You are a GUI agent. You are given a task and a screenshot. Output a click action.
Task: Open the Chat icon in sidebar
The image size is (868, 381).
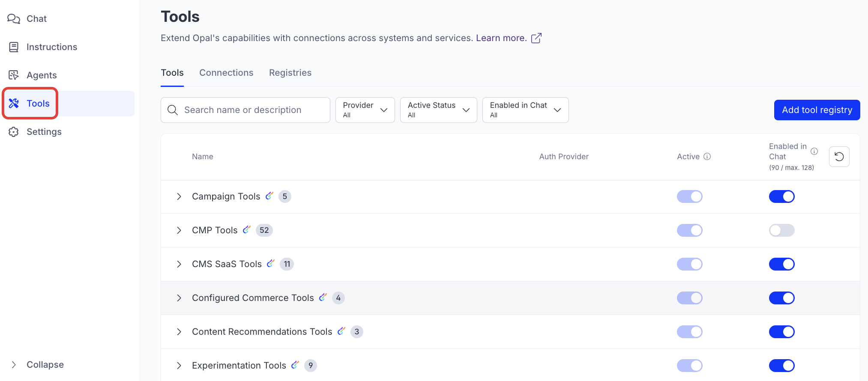pyautogui.click(x=14, y=19)
